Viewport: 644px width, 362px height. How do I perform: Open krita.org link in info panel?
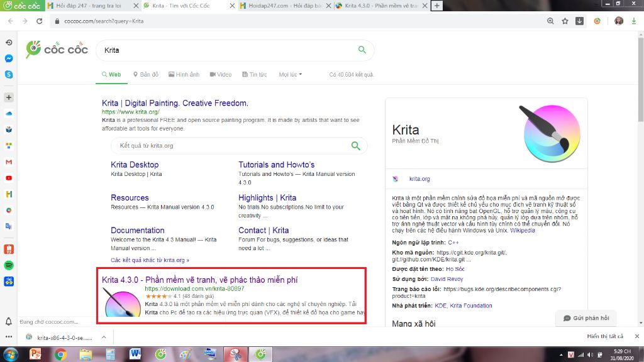point(419,179)
